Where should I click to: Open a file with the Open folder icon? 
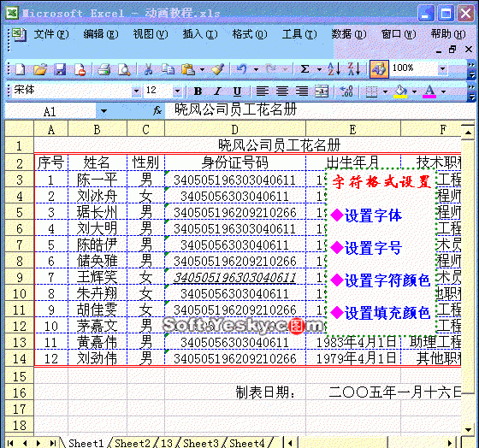click(40, 69)
